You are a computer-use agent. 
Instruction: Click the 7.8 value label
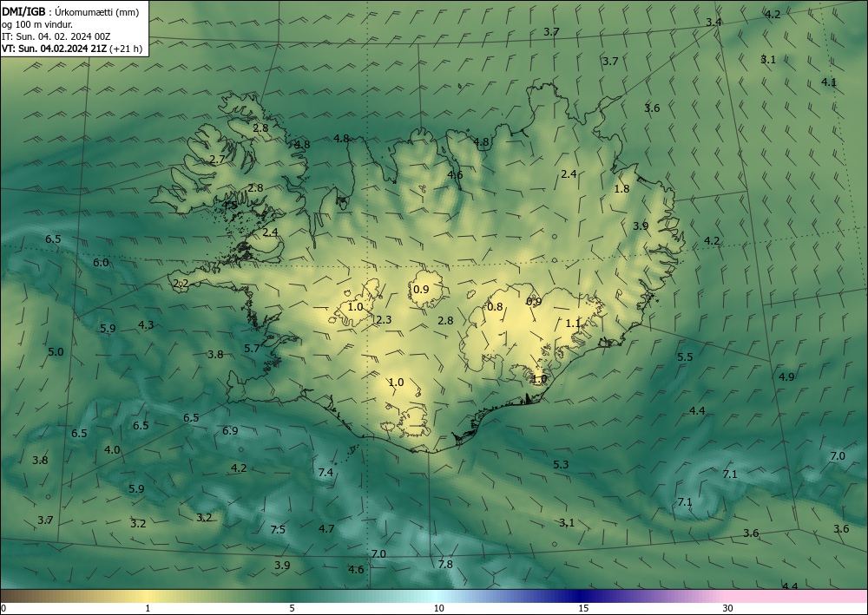point(445,564)
